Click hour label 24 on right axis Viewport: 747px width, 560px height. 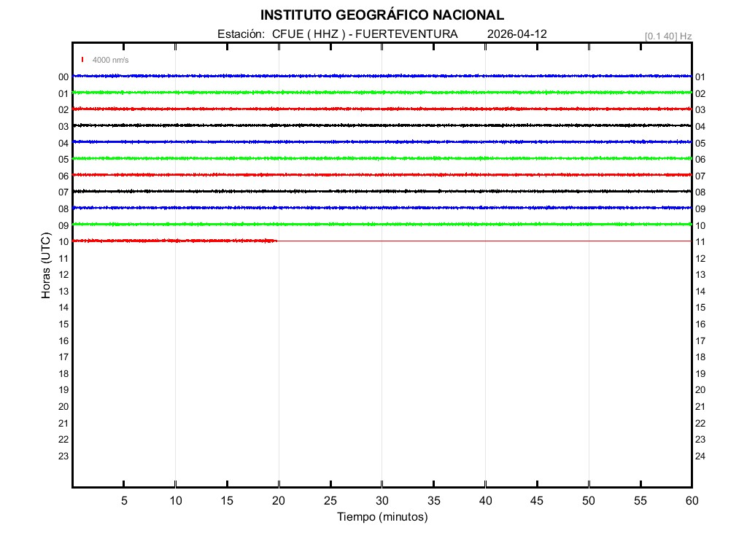700,456
